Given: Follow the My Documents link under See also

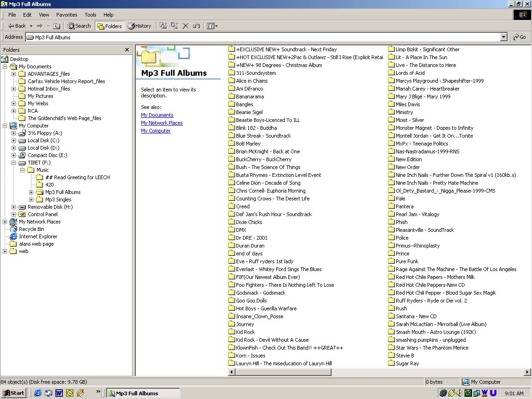Looking at the screenshot, I should [x=157, y=115].
